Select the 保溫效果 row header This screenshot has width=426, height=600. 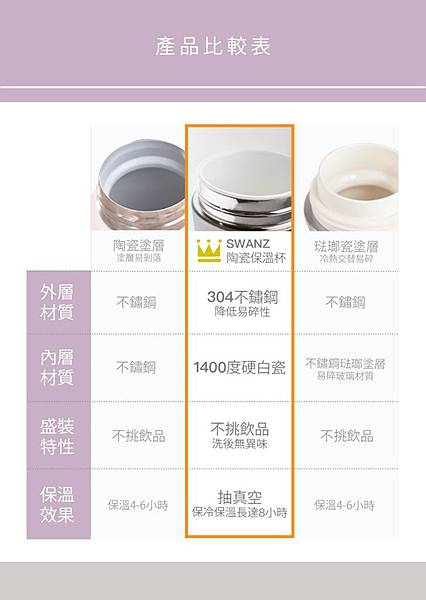(59, 504)
